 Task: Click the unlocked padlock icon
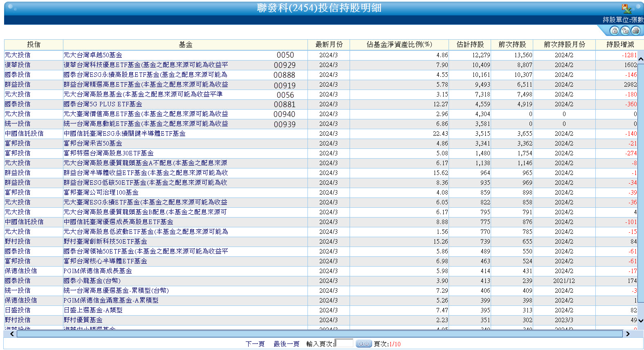[x=625, y=31]
